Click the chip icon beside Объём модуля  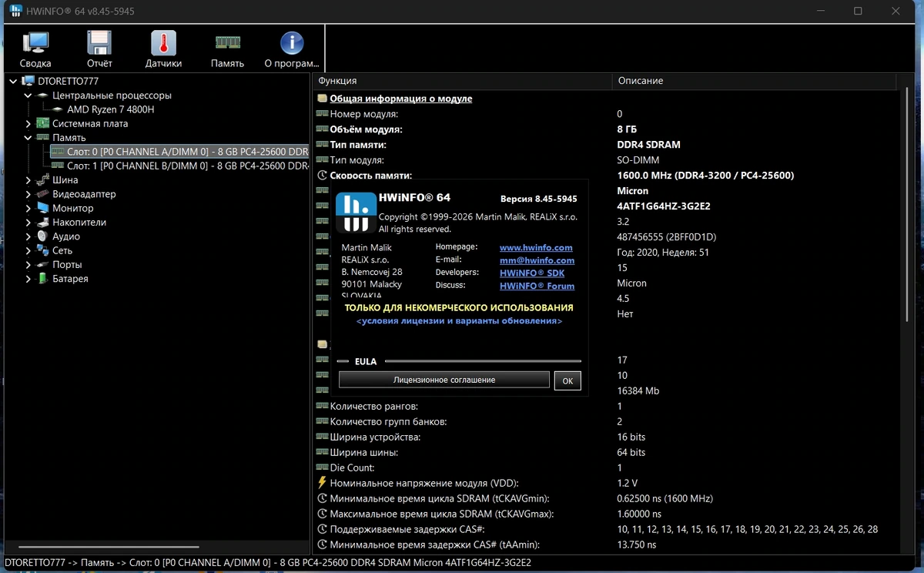[323, 129]
